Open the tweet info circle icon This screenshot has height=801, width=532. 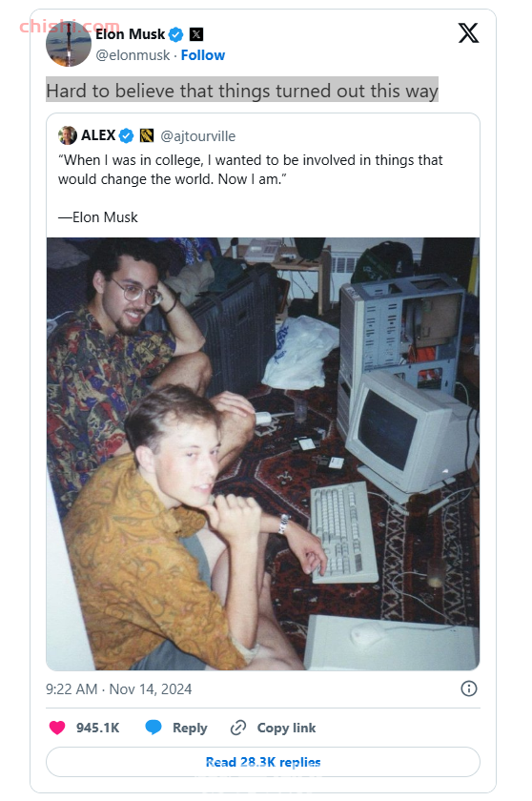point(469,688)
